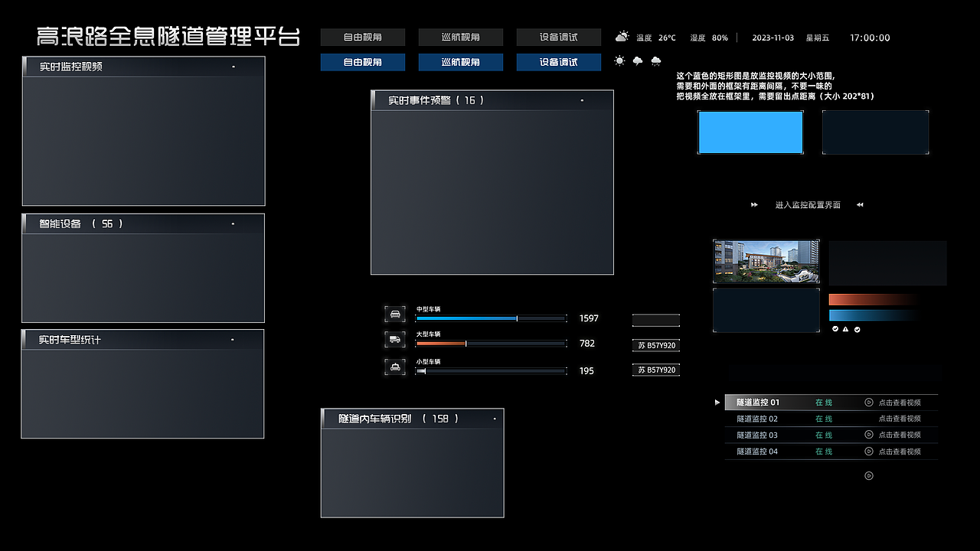Click the play circle icon in 隧道监控 04 row

[x=869, y=451]
